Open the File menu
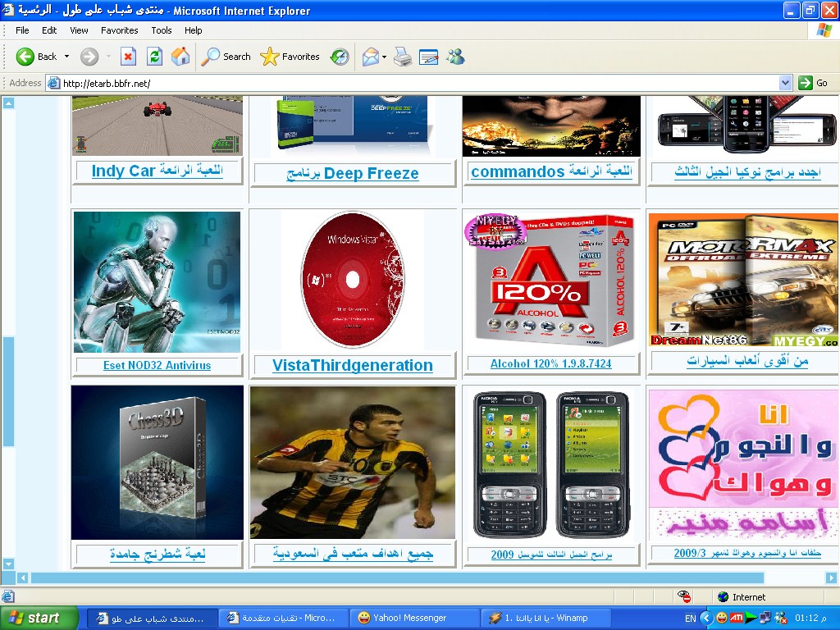Viewport: 840px width, 630px height. 22,30
